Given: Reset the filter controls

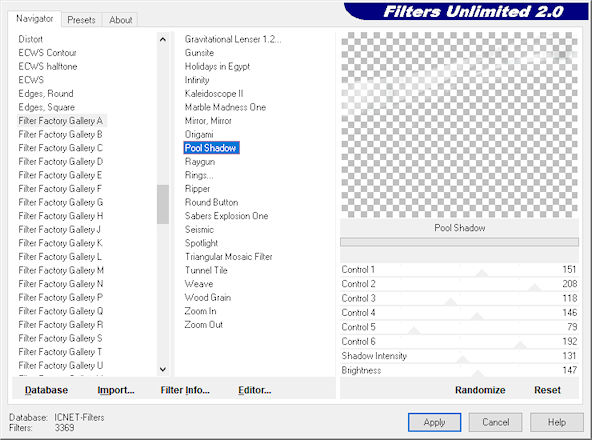Looking at the screenshot, I should [547, 390].
